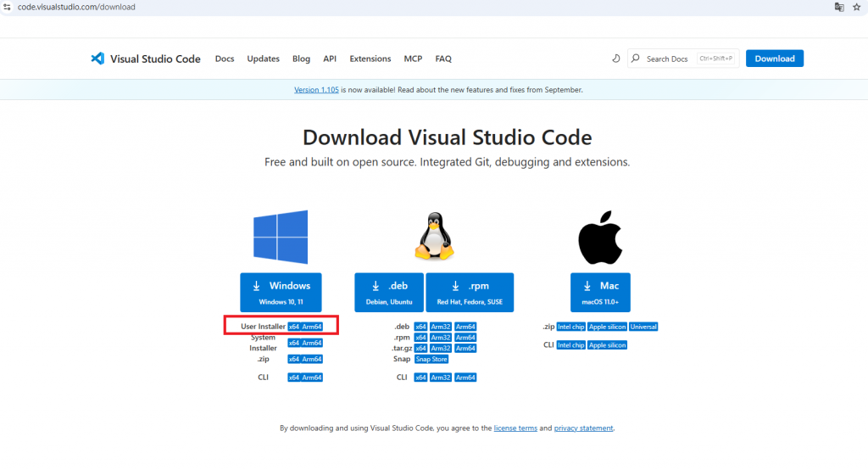This screenshot has width=868, height=470.
Task: Select Apple silicon for Mac CLI
Action: (607, 344)
